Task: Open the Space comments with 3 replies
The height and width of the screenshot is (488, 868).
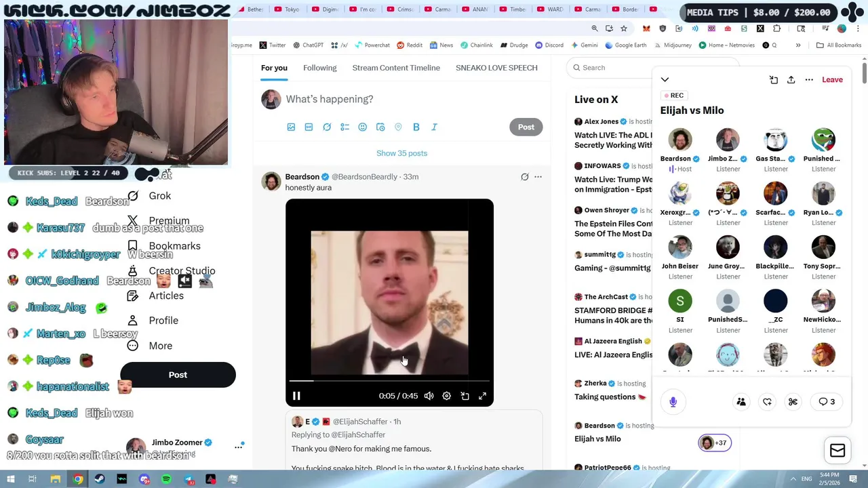Action: (827, 402)
